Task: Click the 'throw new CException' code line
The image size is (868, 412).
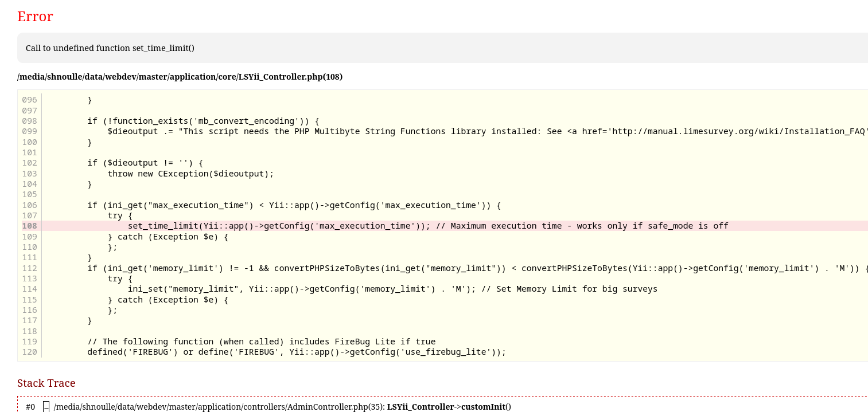Action: (x=190, y=174)
